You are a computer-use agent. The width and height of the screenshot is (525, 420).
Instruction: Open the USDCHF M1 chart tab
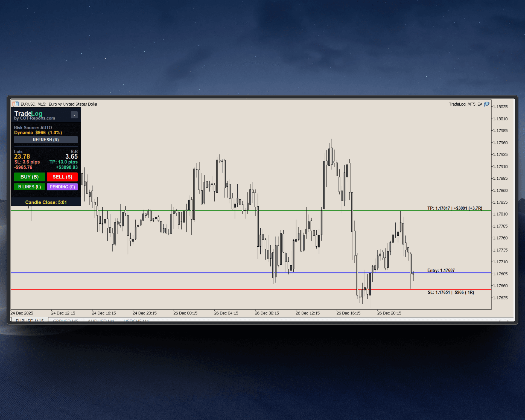136,320
